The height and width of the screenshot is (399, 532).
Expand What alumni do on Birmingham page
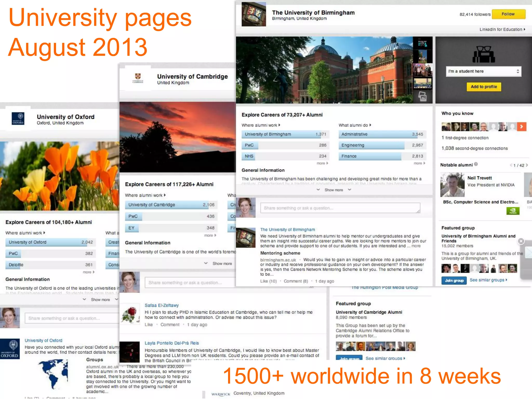click(x=355, y=125)
